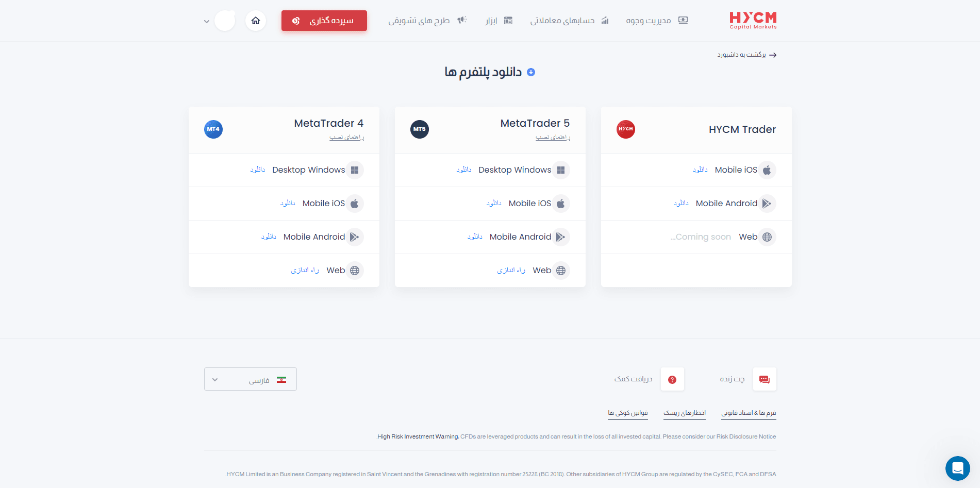The image size is (980, 488).
Task: Click the blue download icon beside page title
Action: pos(531,72)
